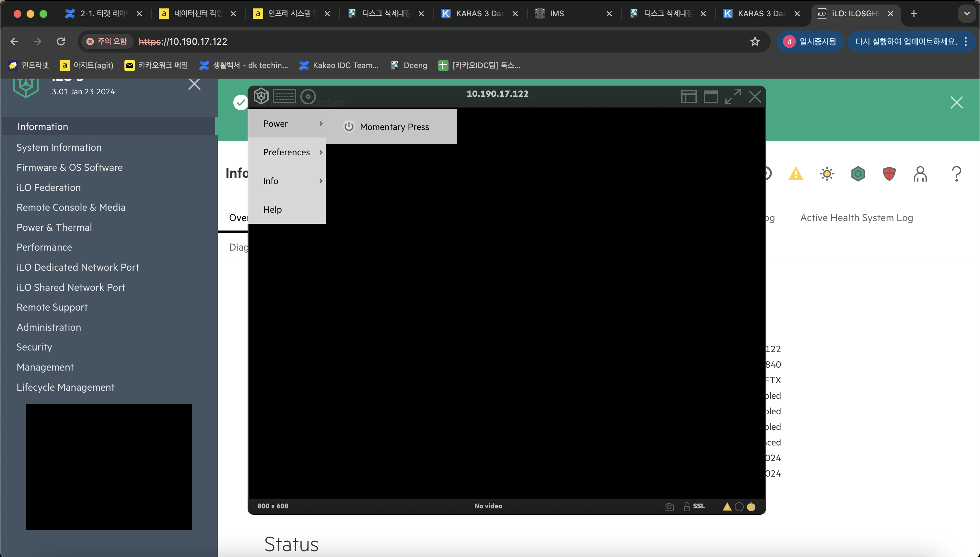Screen dimensions: 980x557
Task: Switch to Active Health System Log tab
Action: (857, 218)
